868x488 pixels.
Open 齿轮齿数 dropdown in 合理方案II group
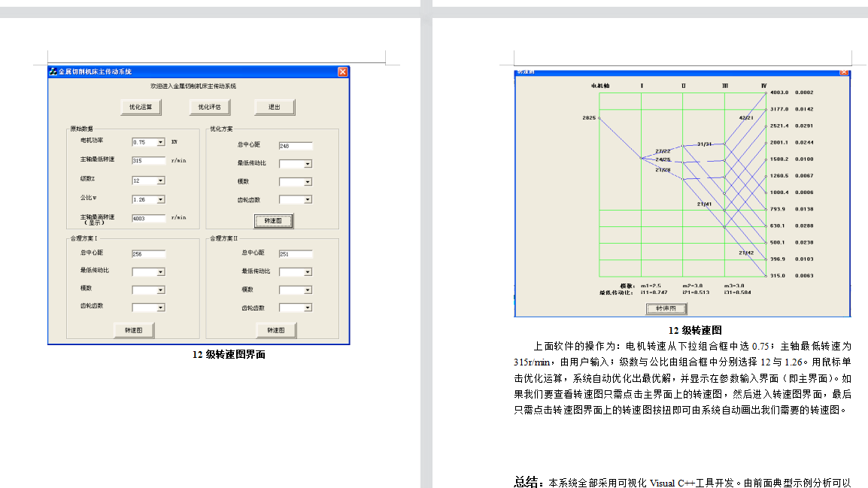308,307
